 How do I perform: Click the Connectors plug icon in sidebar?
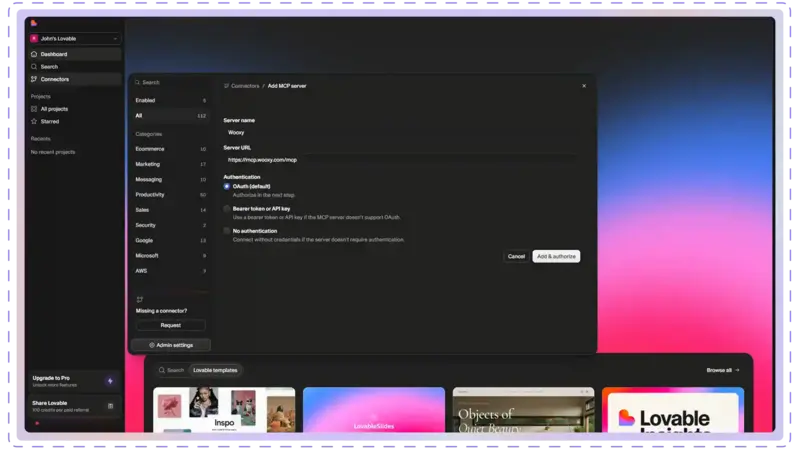[34, 79]
